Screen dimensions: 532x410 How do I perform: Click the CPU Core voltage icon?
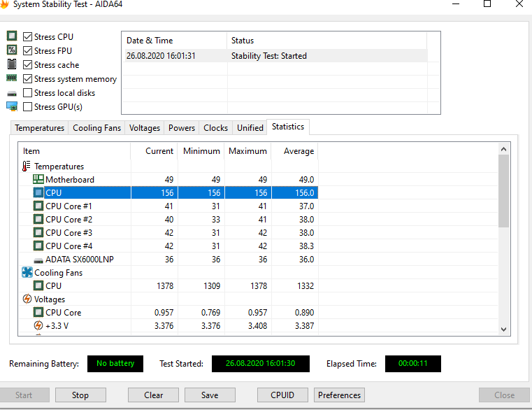[38, 312]
